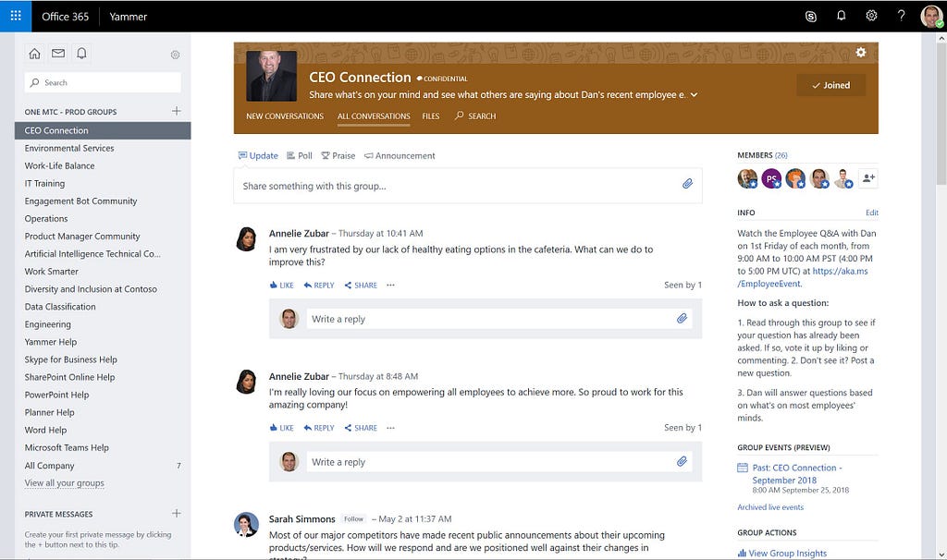Open the Files tab
The height and width of the screenshot is (560, 947).
pos(431,116)
